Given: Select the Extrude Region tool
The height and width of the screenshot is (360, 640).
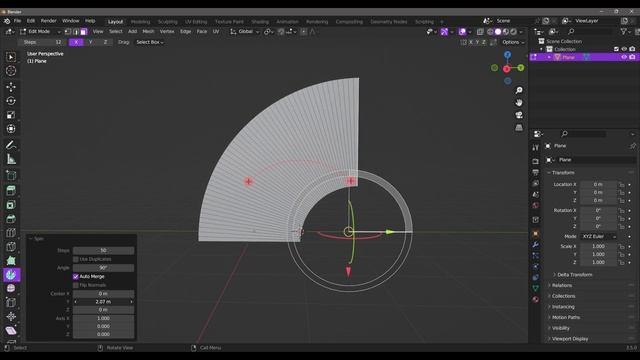Looking at the screenshot, I should point(11,191).
